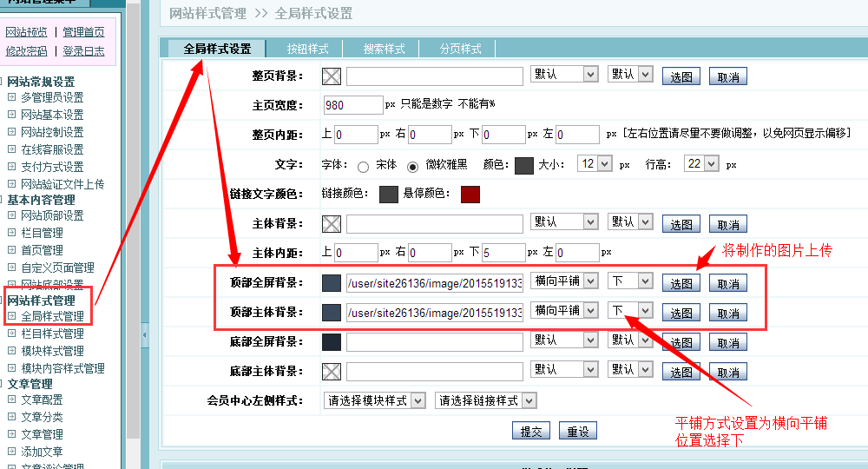Click the 提交 submit button
The image size is (868, 469).
coord(530,431)
